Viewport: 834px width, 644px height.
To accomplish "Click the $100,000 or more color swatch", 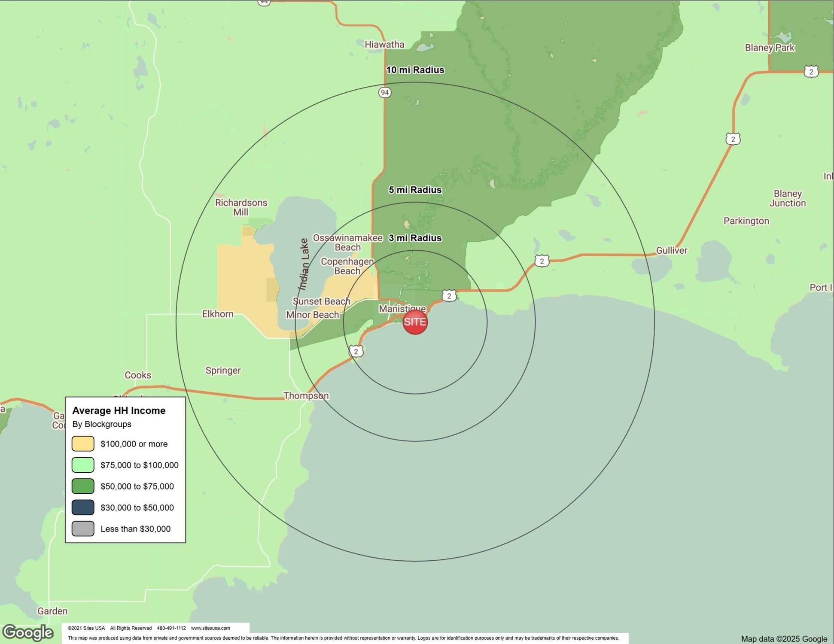I will pos(83,444).
